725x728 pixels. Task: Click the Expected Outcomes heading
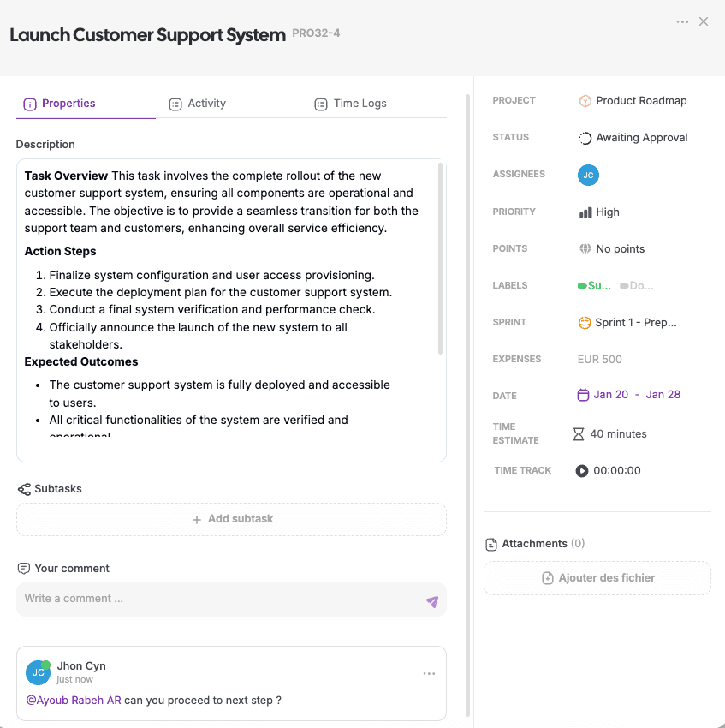81,361
